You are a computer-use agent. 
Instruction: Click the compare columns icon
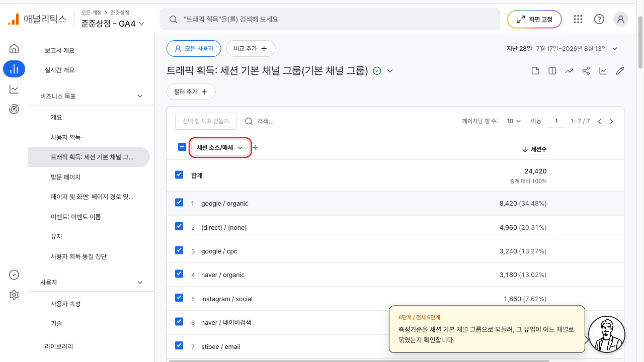[x=552, y=71]
